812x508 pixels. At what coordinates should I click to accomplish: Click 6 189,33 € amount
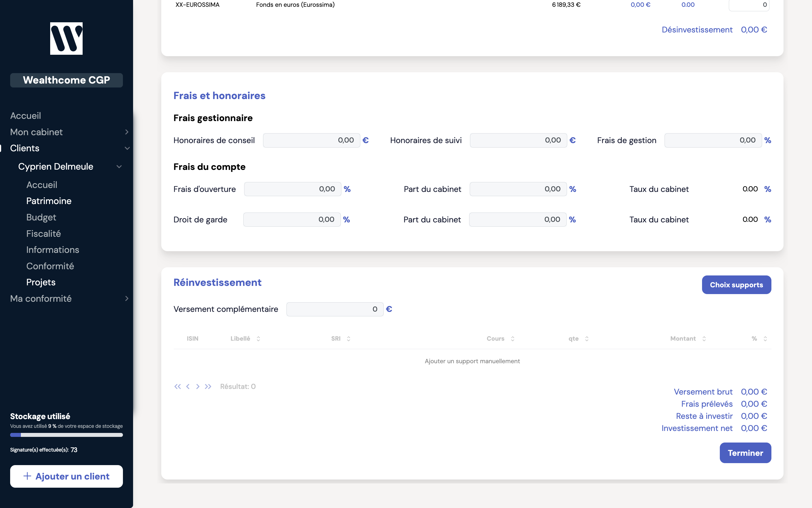pos(566,5)
